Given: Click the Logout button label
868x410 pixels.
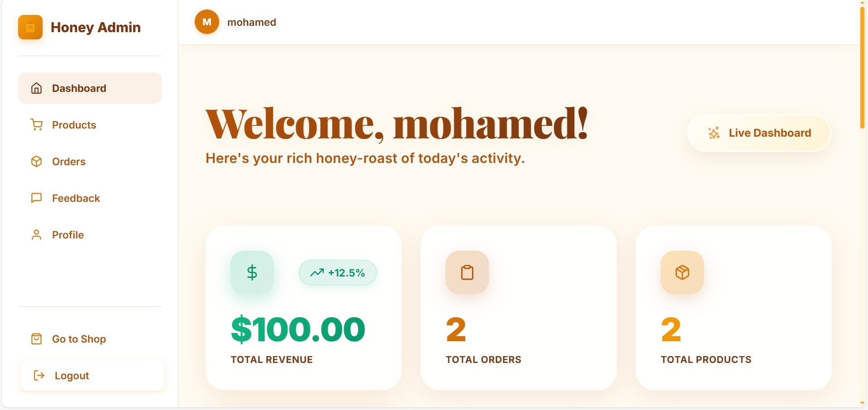Looking at the screenshot, I should [72, 376].
